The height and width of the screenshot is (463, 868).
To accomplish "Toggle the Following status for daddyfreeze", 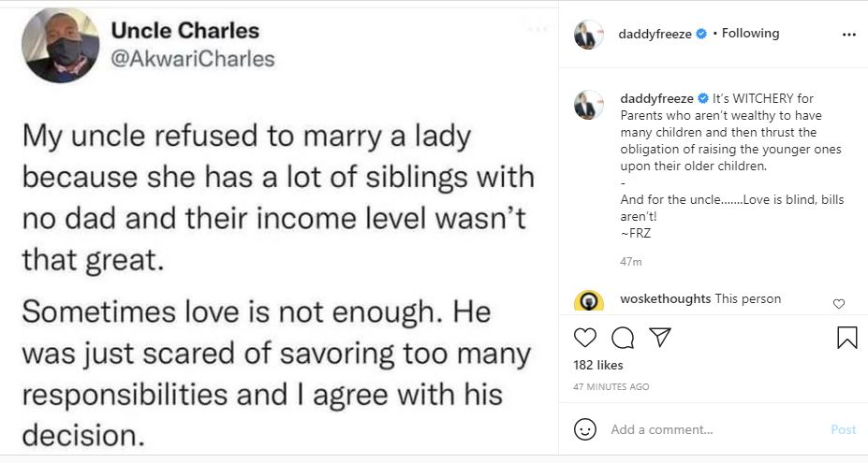I will [750, 34].
